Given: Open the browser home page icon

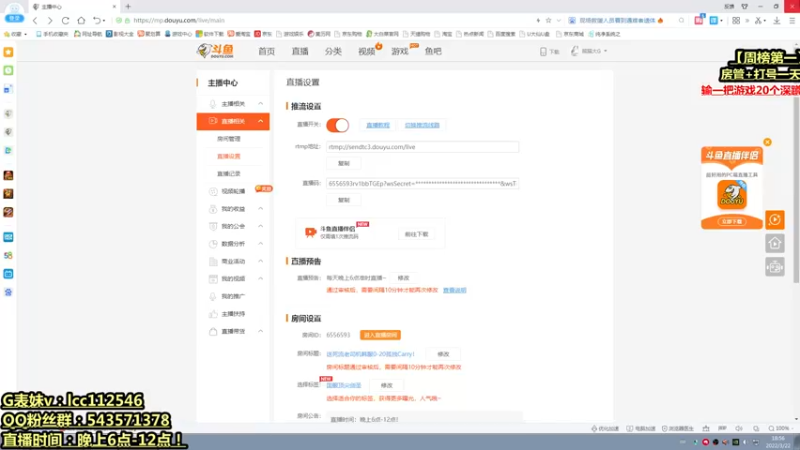Looking at the screenshot, I should point(81,20).
